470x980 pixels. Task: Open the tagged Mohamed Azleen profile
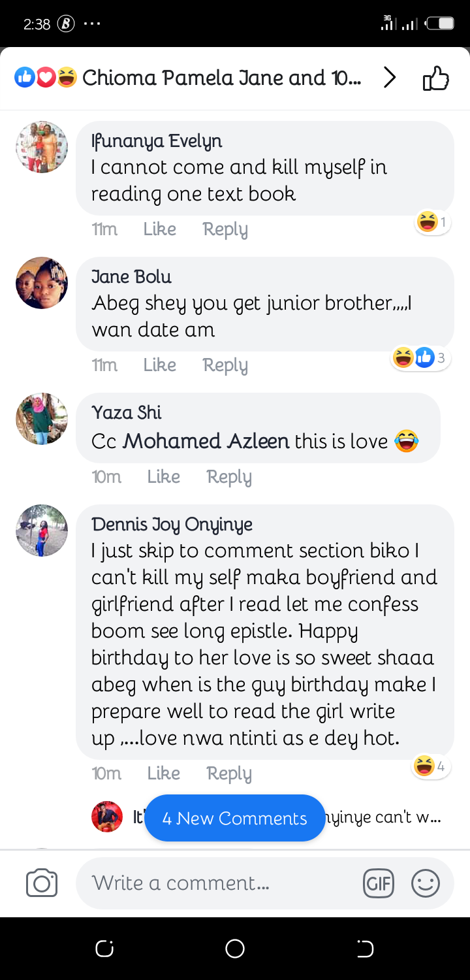(206, 442)
